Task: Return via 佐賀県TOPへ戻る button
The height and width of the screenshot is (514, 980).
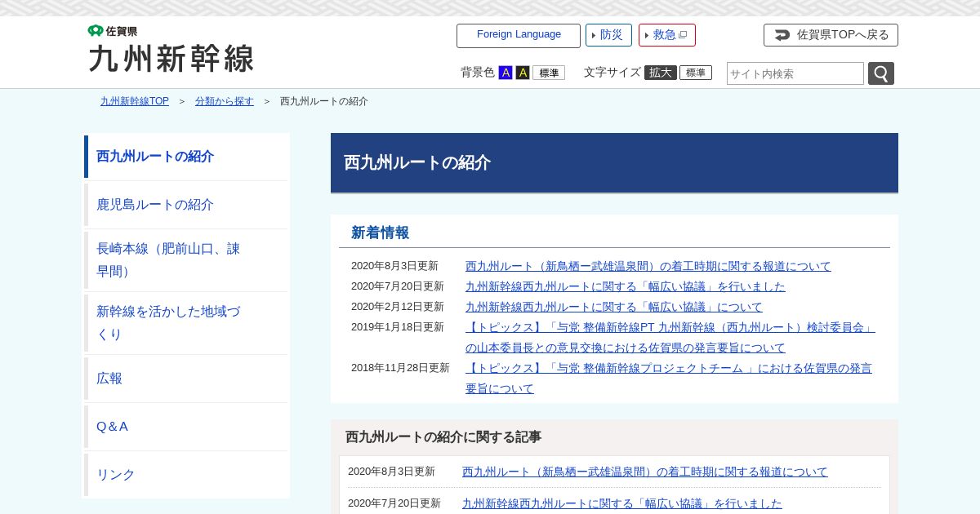Action: (831, 35)
